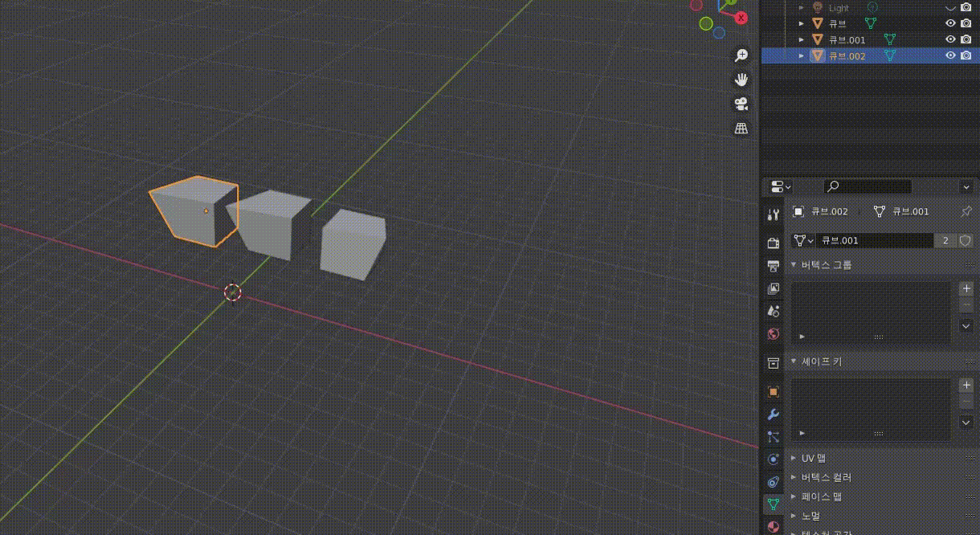
Task: Click the green mesh data icon of 큐브.001 row
Action: pos(889,39)
